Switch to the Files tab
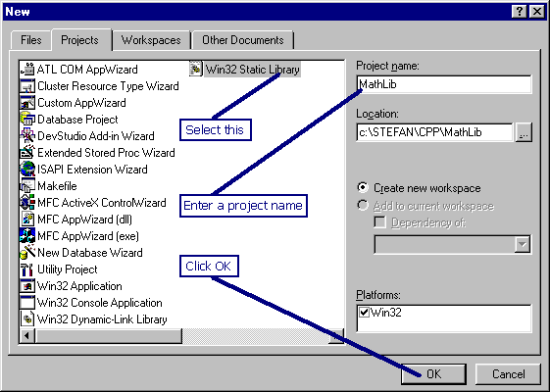Viewport: 550px width, 392px height. (30, 40)
